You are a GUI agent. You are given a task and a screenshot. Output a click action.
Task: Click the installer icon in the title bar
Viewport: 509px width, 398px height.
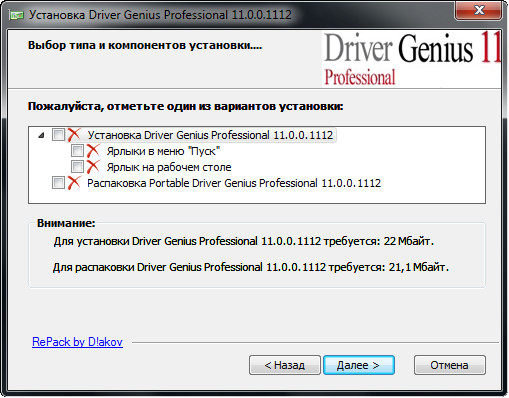tap(16, 15)
